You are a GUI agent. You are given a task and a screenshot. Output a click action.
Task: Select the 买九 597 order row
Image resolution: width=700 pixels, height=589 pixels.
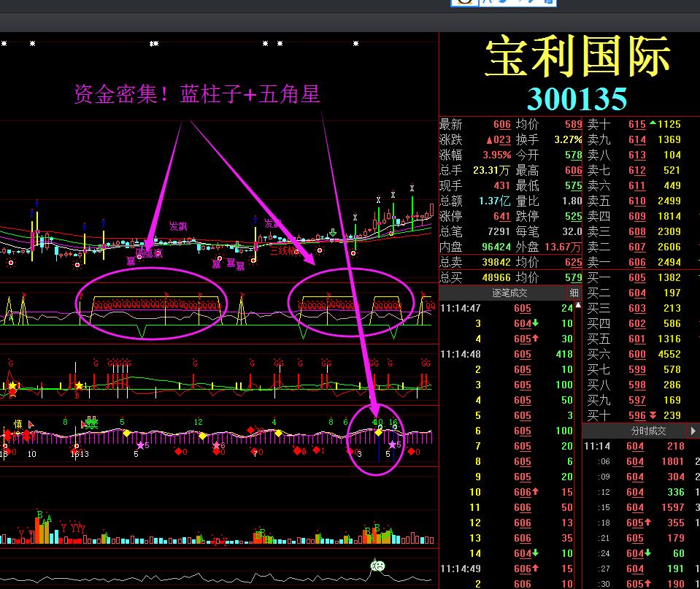[641, 400]
